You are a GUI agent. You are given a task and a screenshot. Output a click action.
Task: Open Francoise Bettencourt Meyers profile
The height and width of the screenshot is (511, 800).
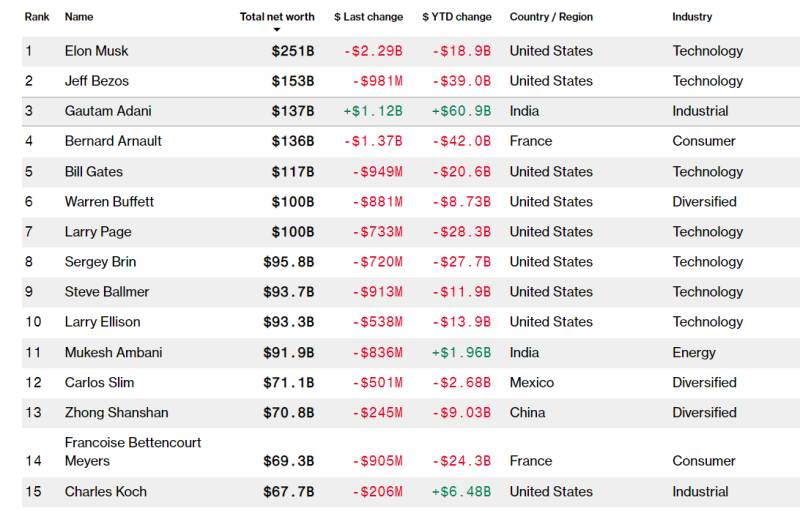point(133,452)
